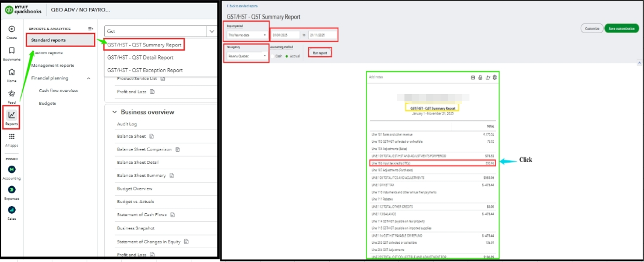Open the Business Snapshot report

pyautogui.click(x=135, y=228)
